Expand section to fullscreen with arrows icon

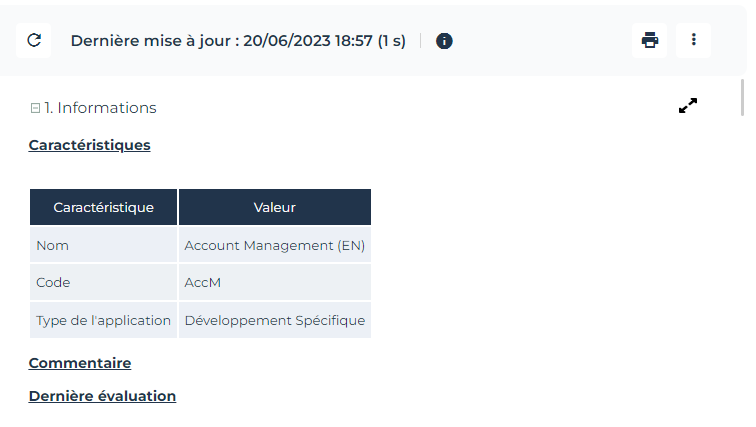coord(688,105)
